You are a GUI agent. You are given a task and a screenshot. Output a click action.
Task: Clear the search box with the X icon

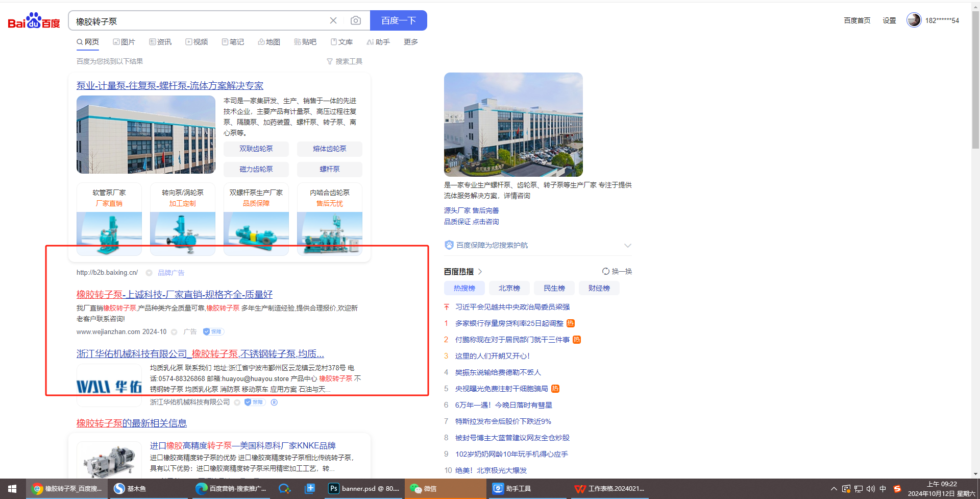click(x=333, y=20)
